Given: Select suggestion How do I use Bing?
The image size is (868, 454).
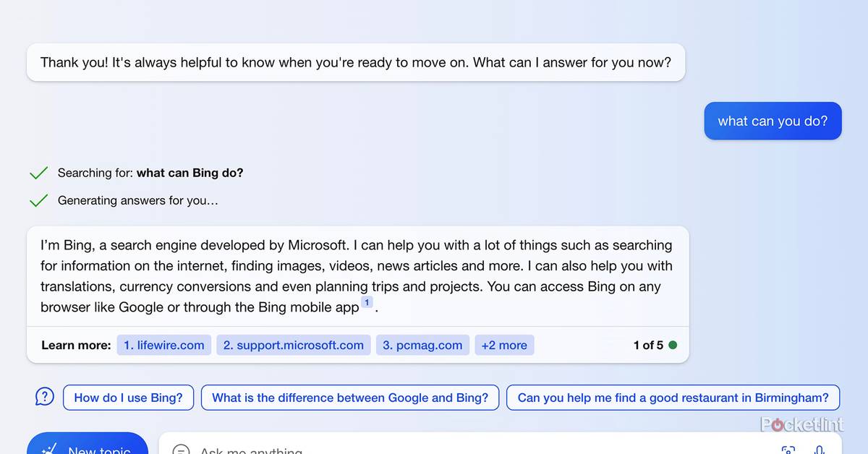Looking at the screenshot, I should point(129,398).
